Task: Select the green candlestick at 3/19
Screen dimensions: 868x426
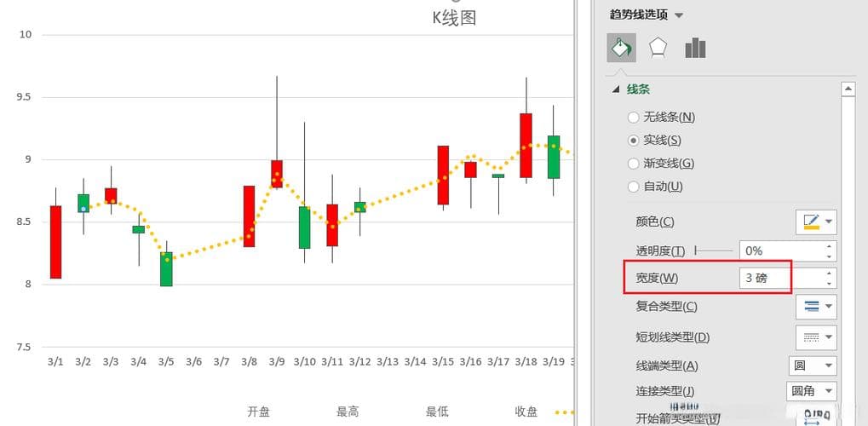Action: pos(554,157)
